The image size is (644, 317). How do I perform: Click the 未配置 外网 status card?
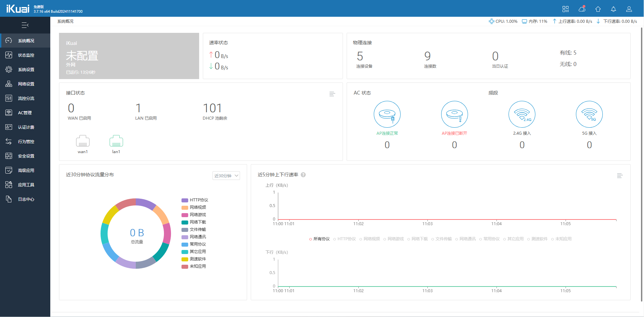129,56
